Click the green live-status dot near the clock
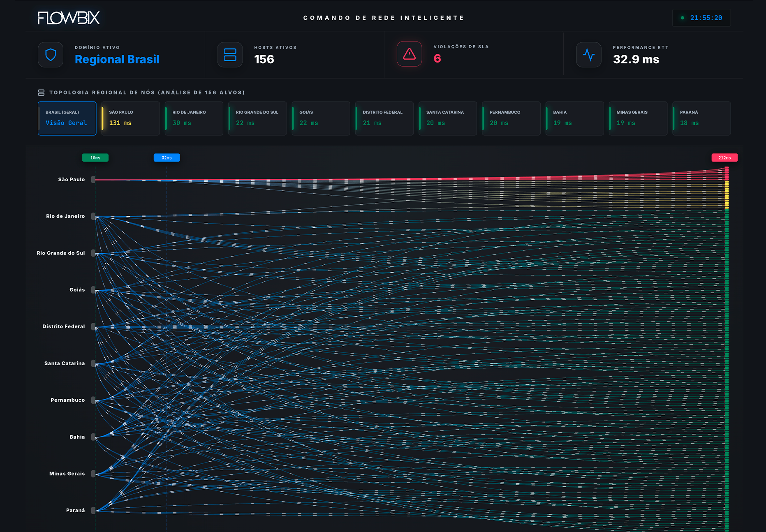 coord(683,18)
